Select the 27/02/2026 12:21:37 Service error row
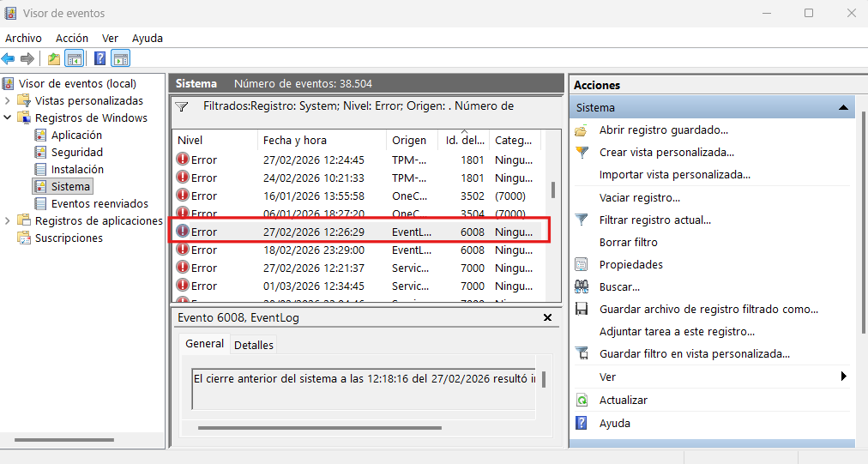This screenshot has width=868, height=464. pyautogui.click(x=359, y=268)
